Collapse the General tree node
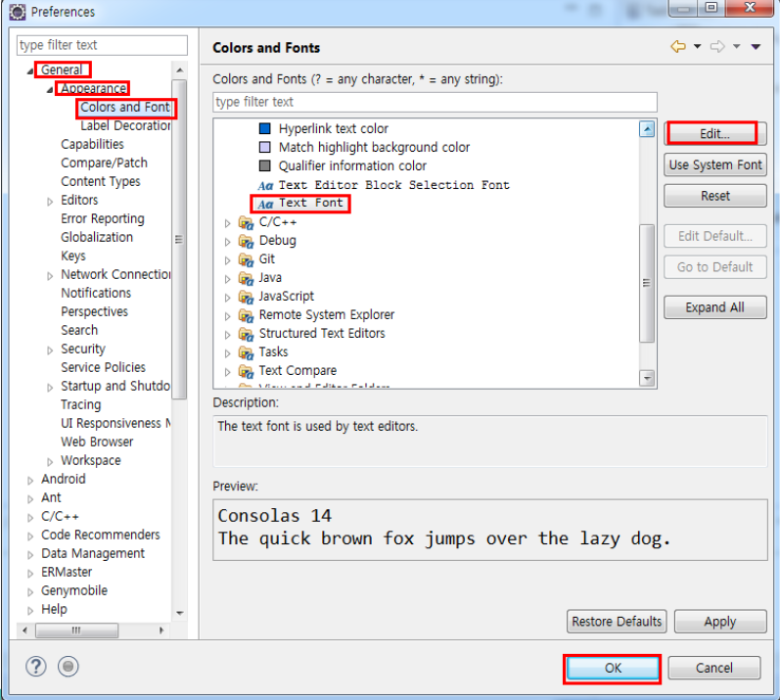 [30, 71]
